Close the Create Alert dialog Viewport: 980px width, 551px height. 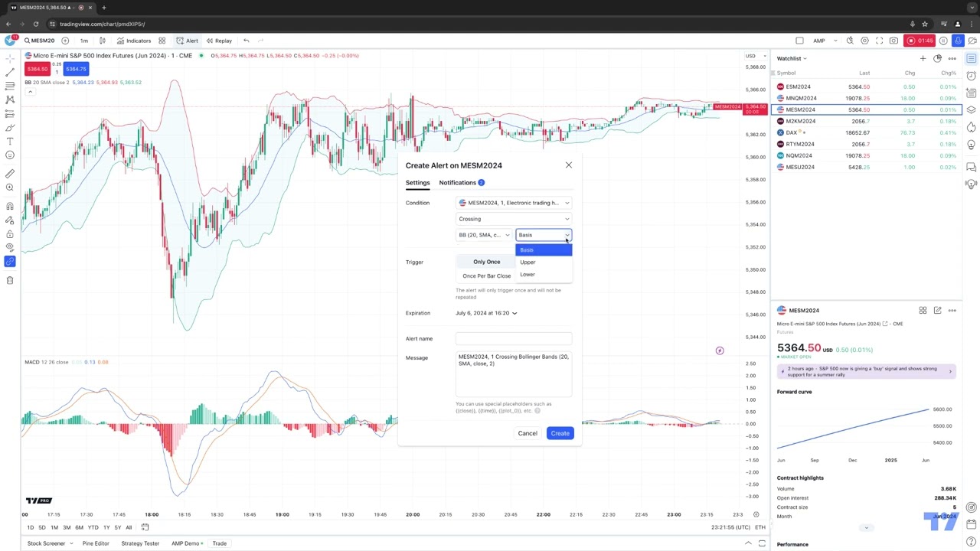point(568,165)
